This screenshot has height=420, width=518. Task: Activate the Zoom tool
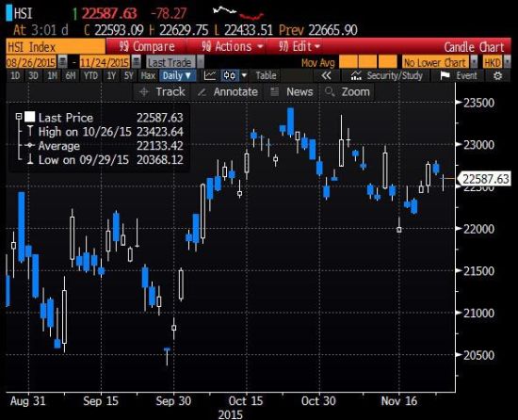347,91
